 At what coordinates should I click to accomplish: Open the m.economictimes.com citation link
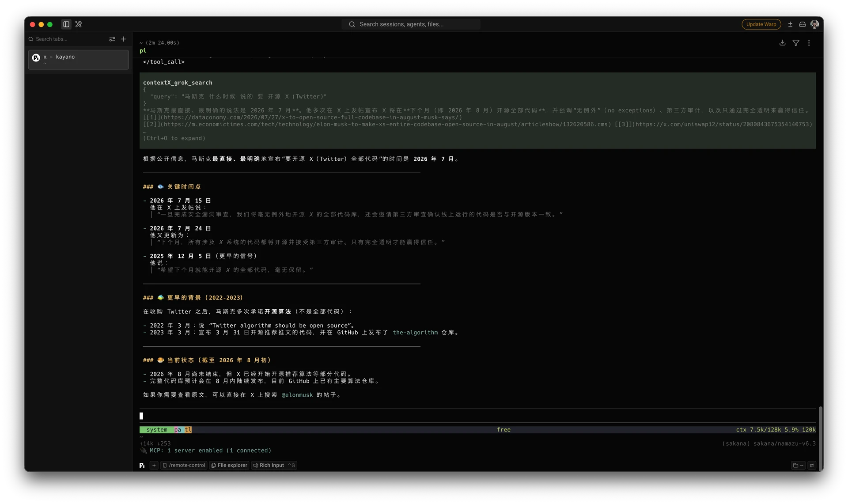coord(377,125)
